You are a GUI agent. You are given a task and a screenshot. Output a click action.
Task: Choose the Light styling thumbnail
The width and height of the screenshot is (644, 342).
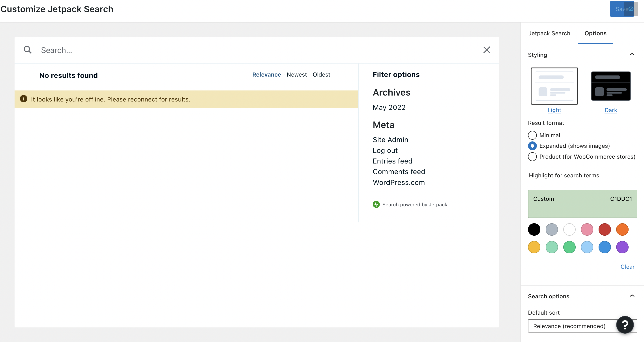tap(554, 86)
